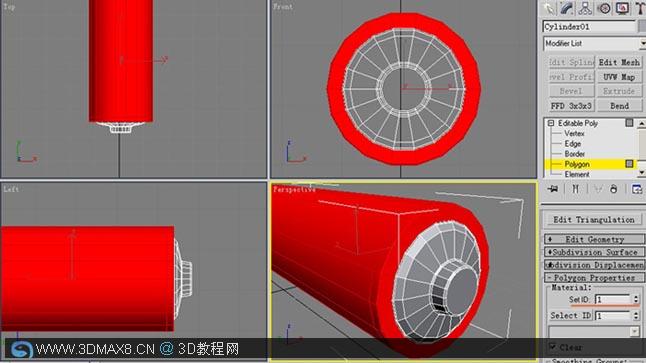This screenshot has width=646, height=363.
Task: Click the Editable Poly row's square icon
Action: click(x=629, y=123)
